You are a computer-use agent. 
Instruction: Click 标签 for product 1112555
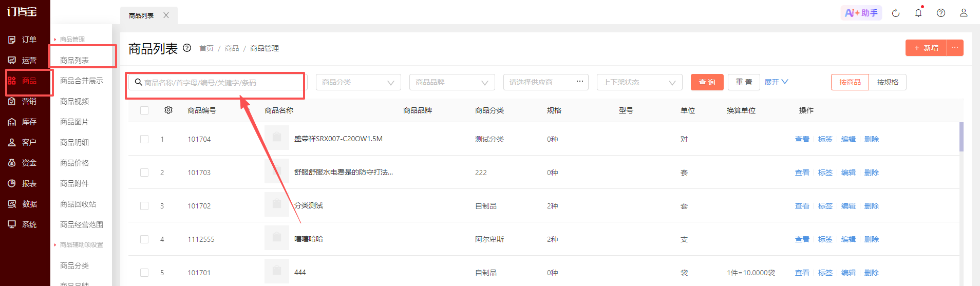825,239
